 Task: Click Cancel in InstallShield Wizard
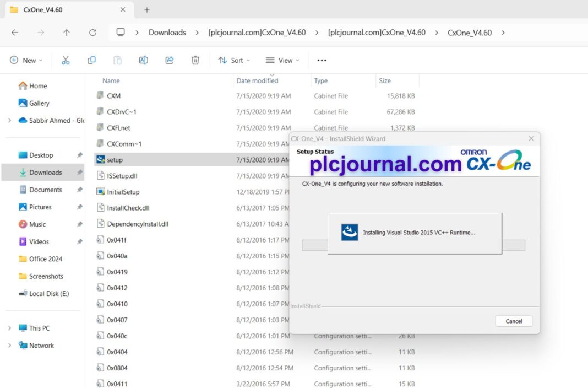[x=514, y=321]
